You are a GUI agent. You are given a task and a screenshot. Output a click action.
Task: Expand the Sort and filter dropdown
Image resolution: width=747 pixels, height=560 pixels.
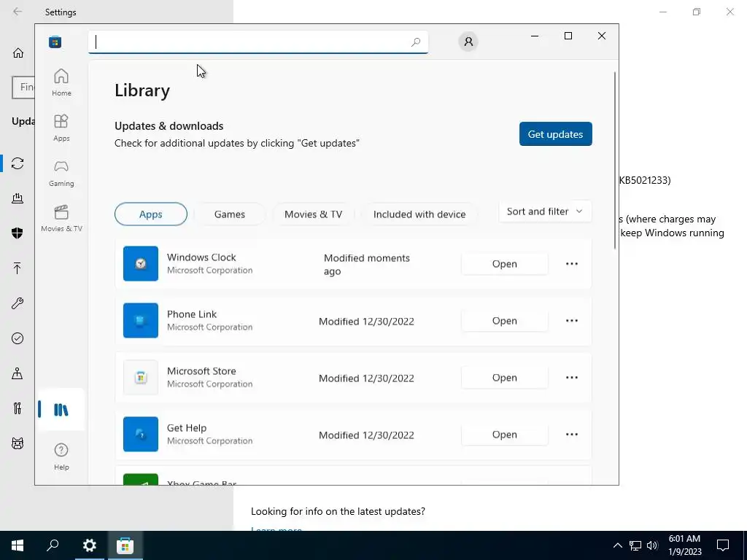pos(545,211)
